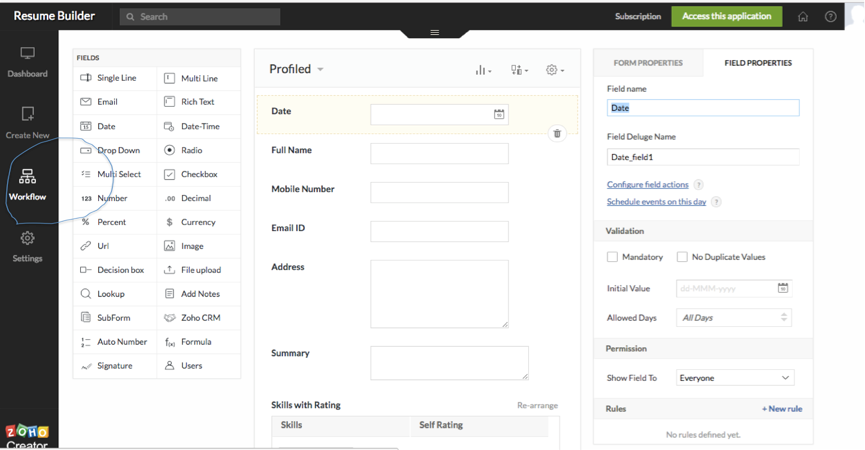
Task: Add a Signature field from fields list
Action: [x=114, y=366]
